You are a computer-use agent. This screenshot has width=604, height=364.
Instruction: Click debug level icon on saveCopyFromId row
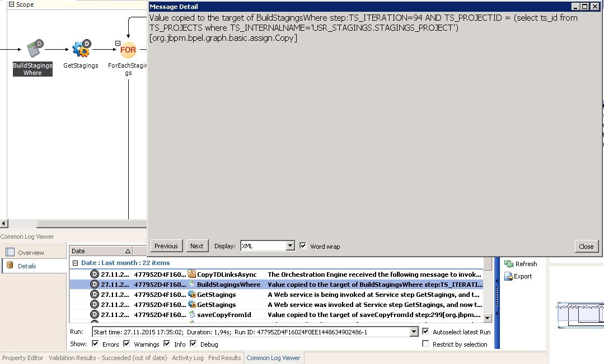[x=95, y=314]
